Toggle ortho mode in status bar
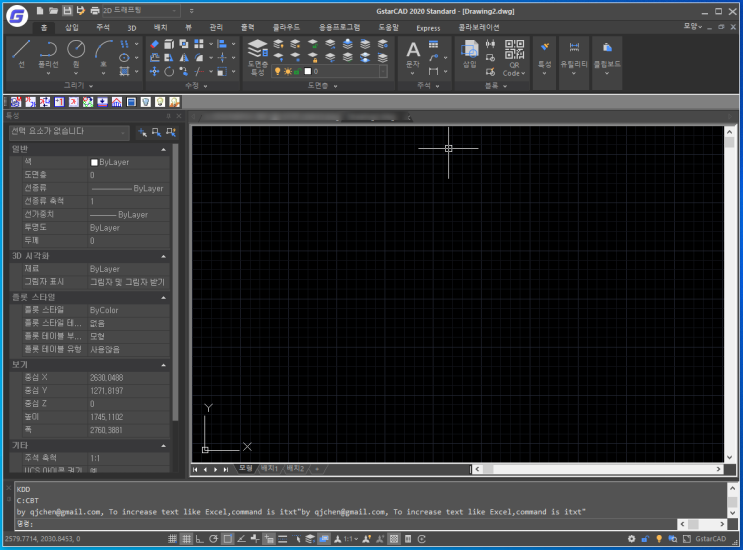This screenshot has height=550, width=743. 200,539
